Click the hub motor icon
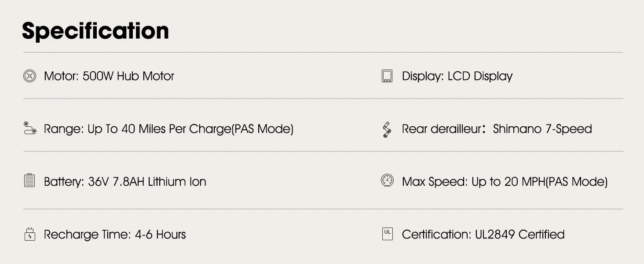Image resolution: width=644 pixels, height=264 pixels. tap(29, 76)
